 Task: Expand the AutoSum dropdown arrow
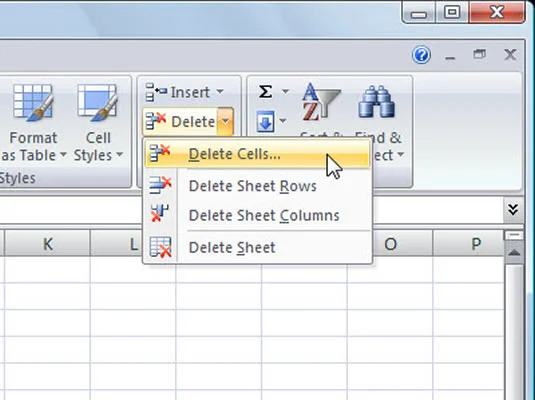(285, 91)
